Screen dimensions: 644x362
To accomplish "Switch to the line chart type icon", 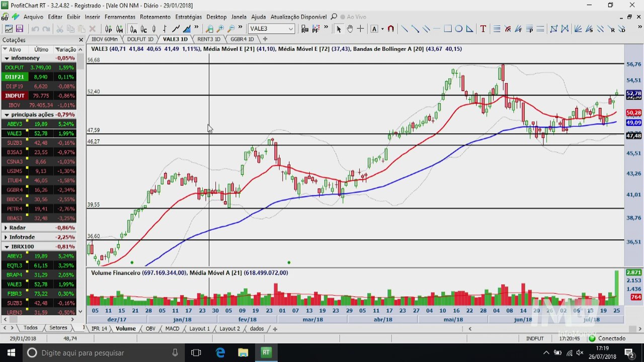I will 176,29.
